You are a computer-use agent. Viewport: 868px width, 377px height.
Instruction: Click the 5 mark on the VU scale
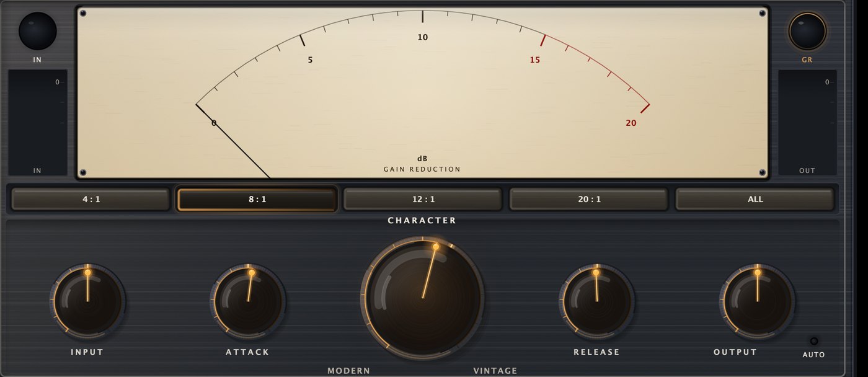(310, 60)
